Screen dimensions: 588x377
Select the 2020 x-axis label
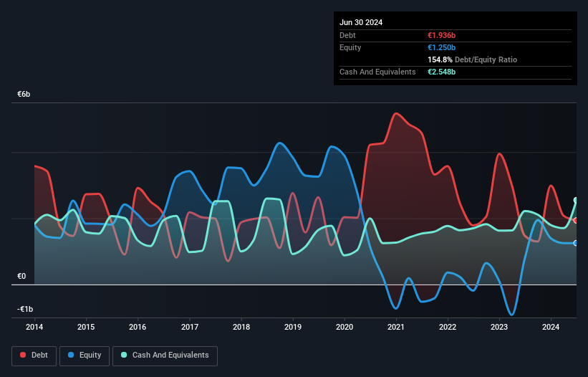[344, 327]
